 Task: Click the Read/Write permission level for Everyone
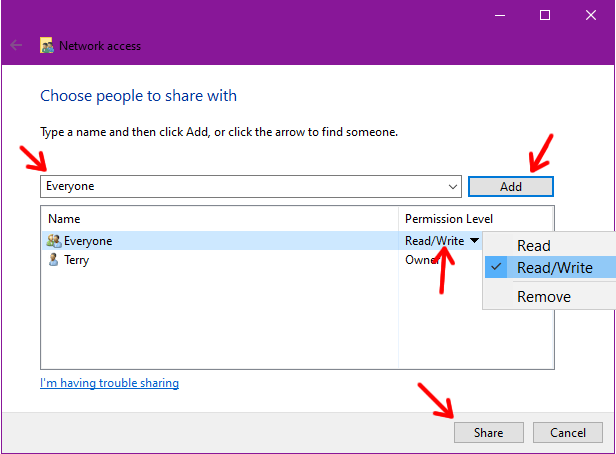coord(434,240)
